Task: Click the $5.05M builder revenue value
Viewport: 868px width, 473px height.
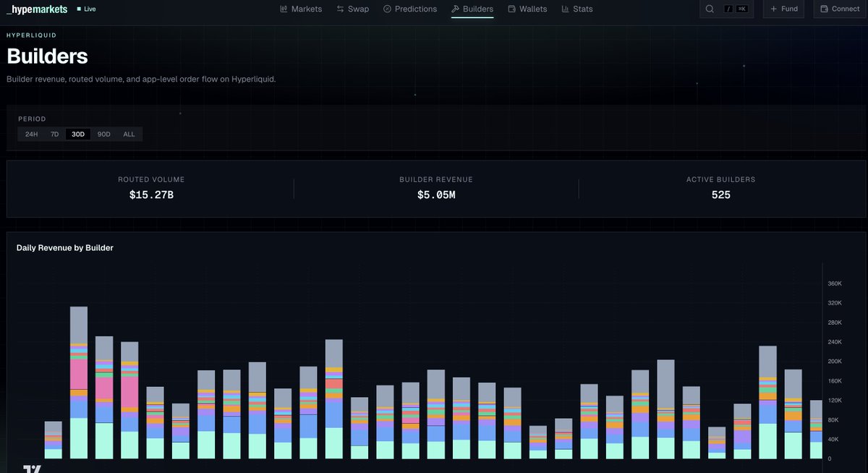Action: coord(436,195)
